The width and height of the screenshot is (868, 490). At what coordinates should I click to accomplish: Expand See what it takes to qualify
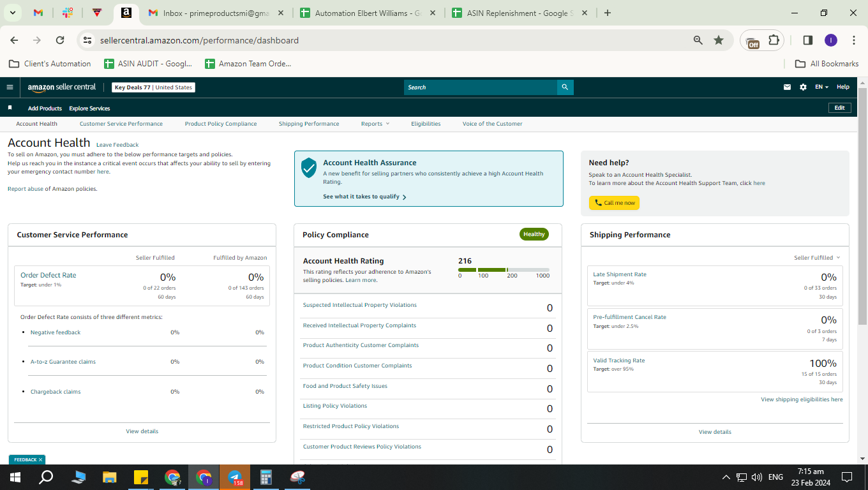[364, 197]
